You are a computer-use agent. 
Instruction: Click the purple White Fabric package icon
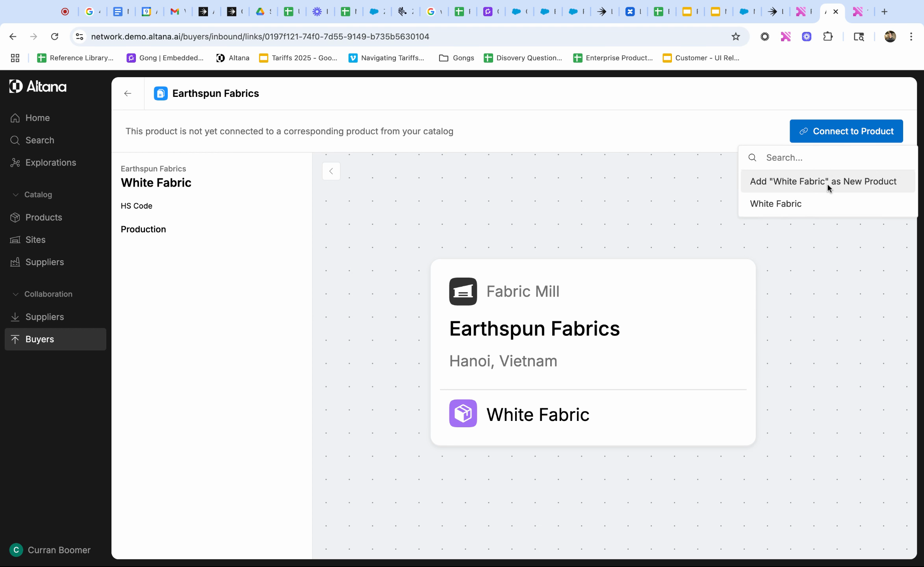[x=463, y=413]
